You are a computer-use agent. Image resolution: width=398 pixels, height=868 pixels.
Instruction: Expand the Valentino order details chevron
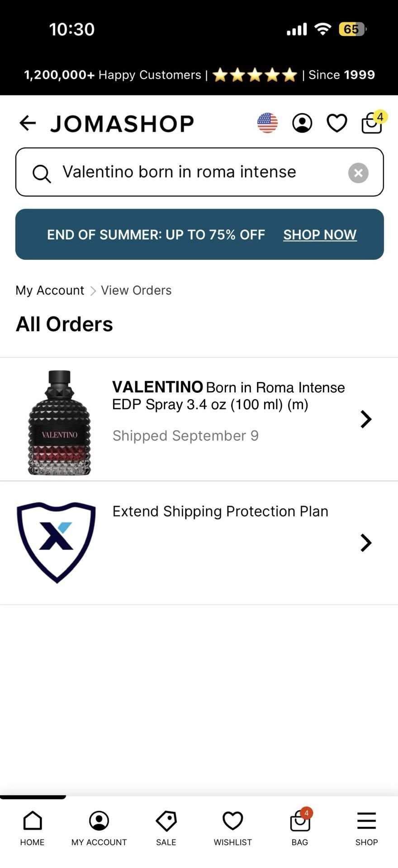(365, 419)
